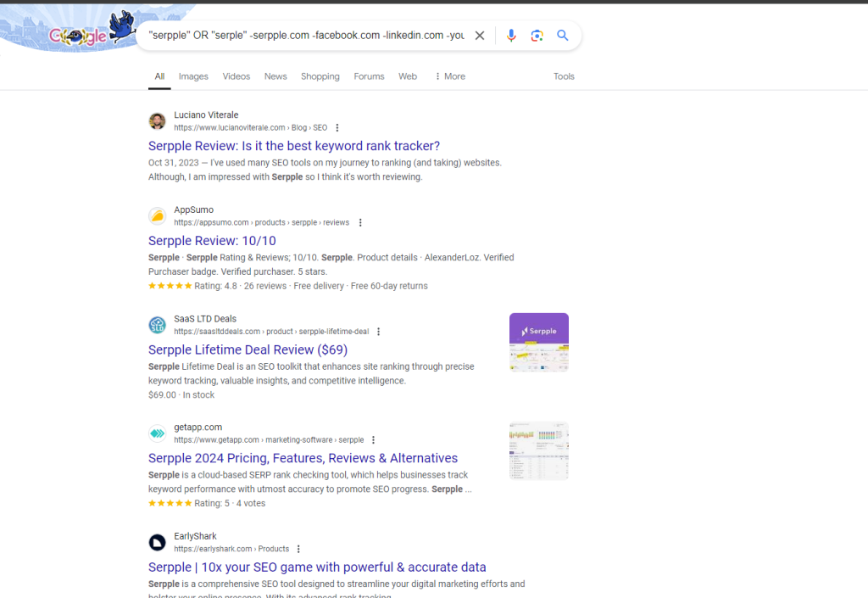This screenshot has height=598, width=868.
Task: Open the News tab
Action: (275, 76)
